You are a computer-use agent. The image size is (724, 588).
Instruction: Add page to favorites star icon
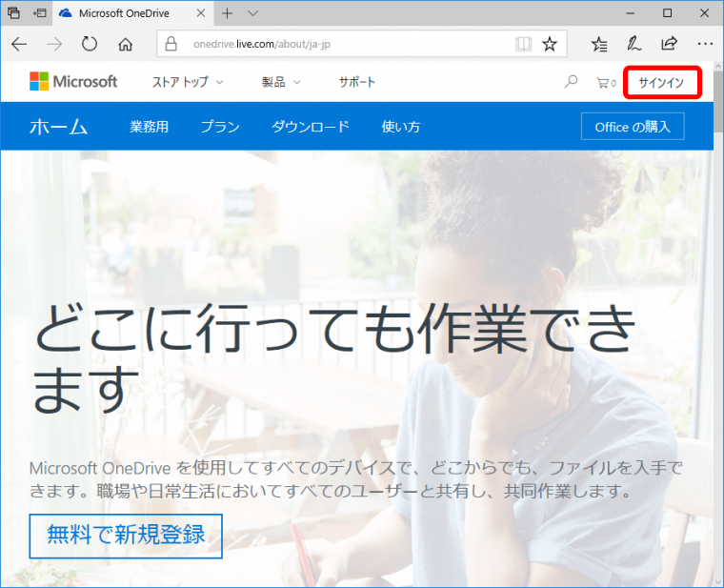(550, 45)
